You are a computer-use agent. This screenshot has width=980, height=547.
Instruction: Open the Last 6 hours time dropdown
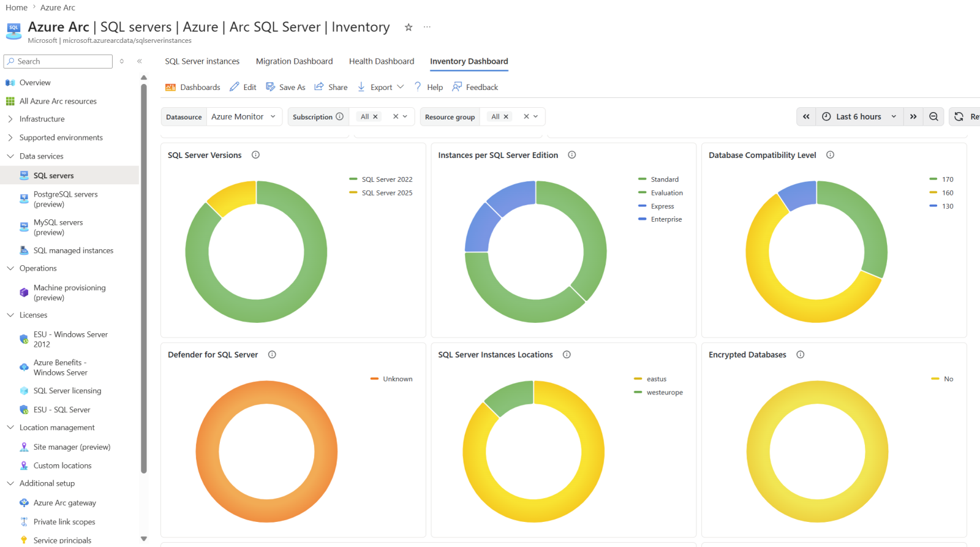pos(859,116)
